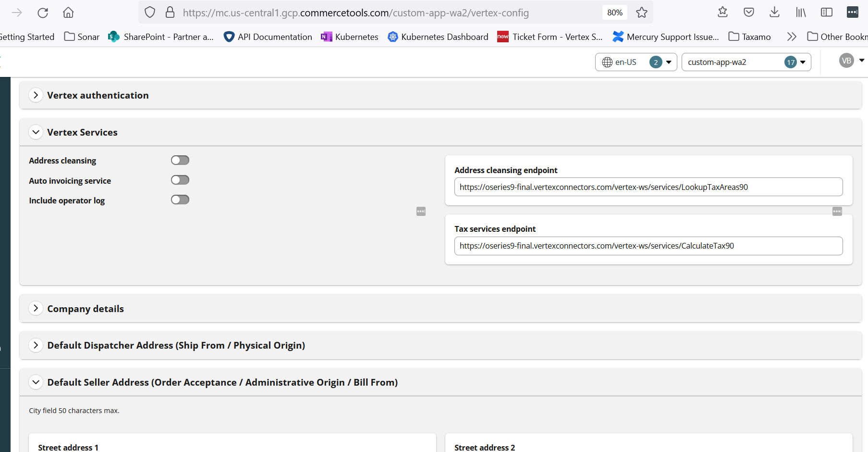
Task: Save page to Pocket
Action: tap(748, 13)
